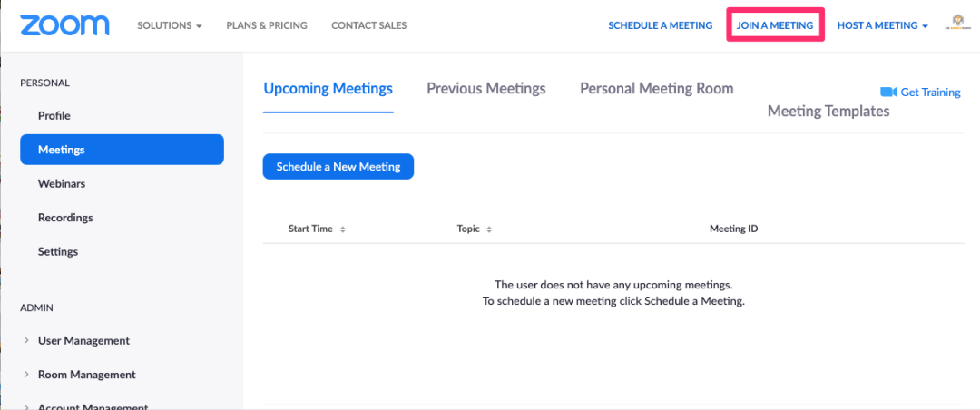Open the Solutions dropdown menu
This screenshot has width=980, height=410.
(170, 25)
